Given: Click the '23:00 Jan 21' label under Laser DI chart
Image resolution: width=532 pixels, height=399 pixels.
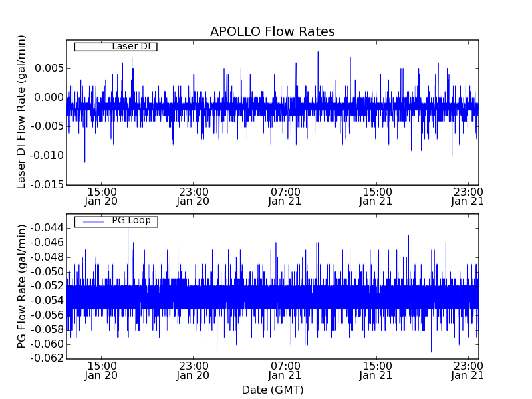Looking at the screenshot, I should tap(467, 196).
